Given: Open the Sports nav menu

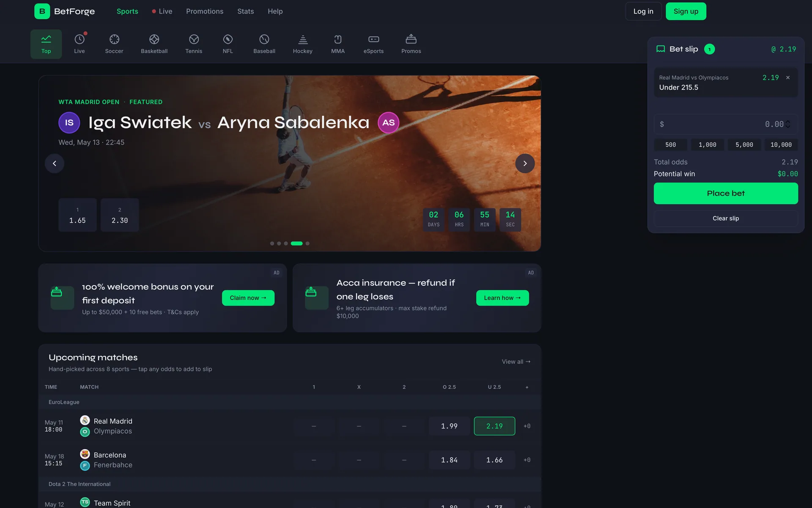Looking at the screenshot, I should [x=127, y=11].
